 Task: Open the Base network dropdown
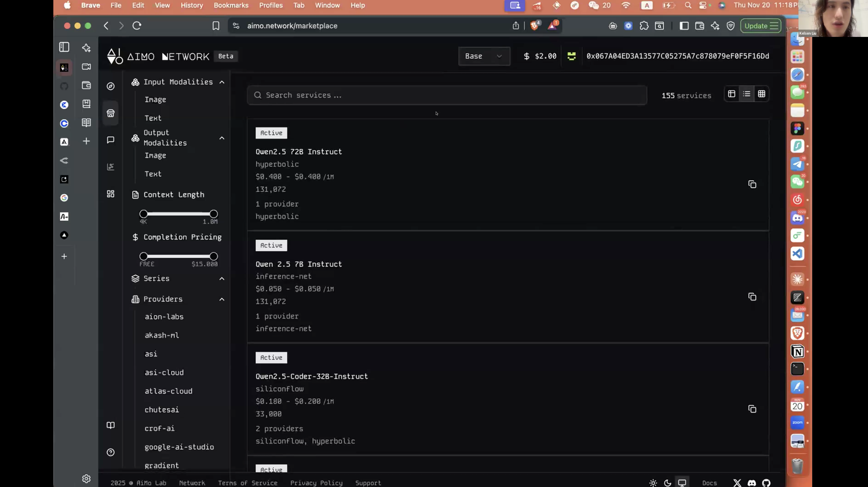point(484,56)
